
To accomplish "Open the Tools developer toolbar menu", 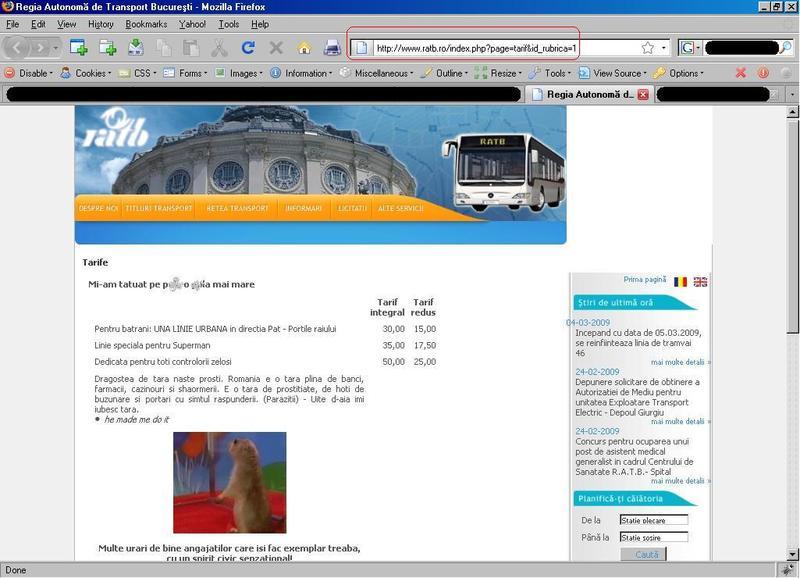I will (x=550, y=73).
